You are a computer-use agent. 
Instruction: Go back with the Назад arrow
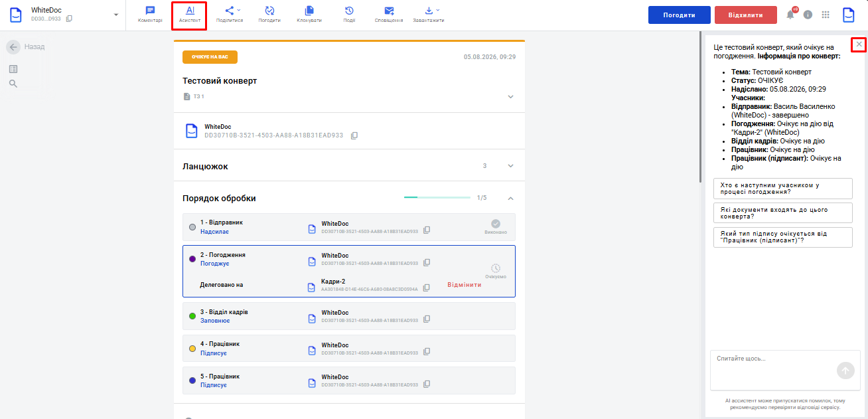coord(13,46)
